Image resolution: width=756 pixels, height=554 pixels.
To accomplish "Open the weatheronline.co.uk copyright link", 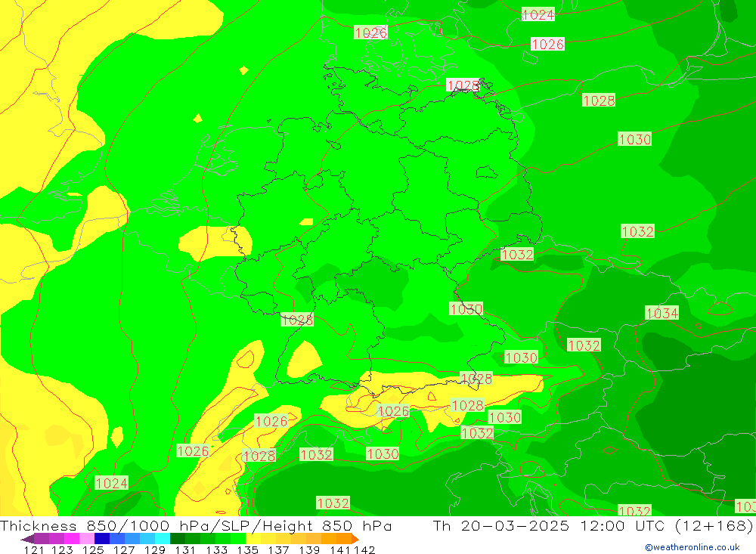I will click(x=692, y=547).
